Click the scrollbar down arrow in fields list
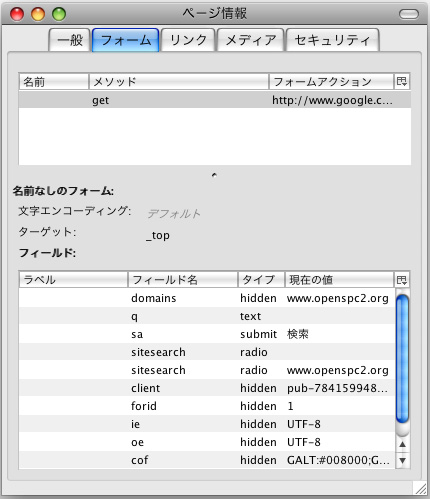 [x=403, y=461]
